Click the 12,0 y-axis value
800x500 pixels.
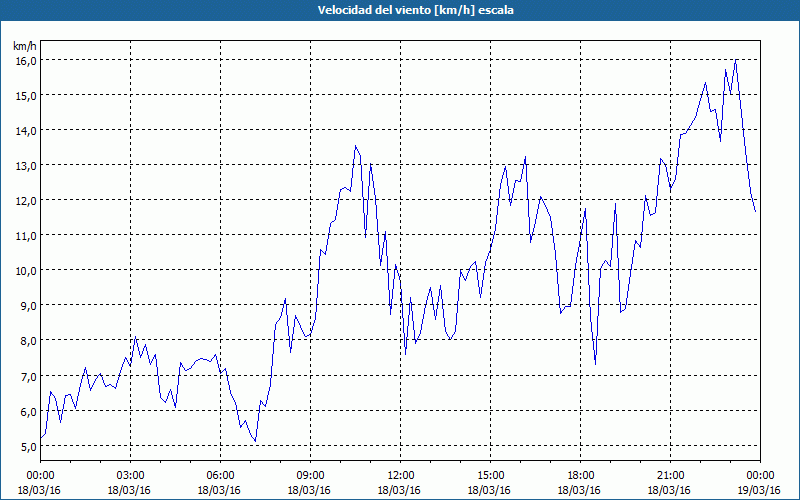pos(26,201)
